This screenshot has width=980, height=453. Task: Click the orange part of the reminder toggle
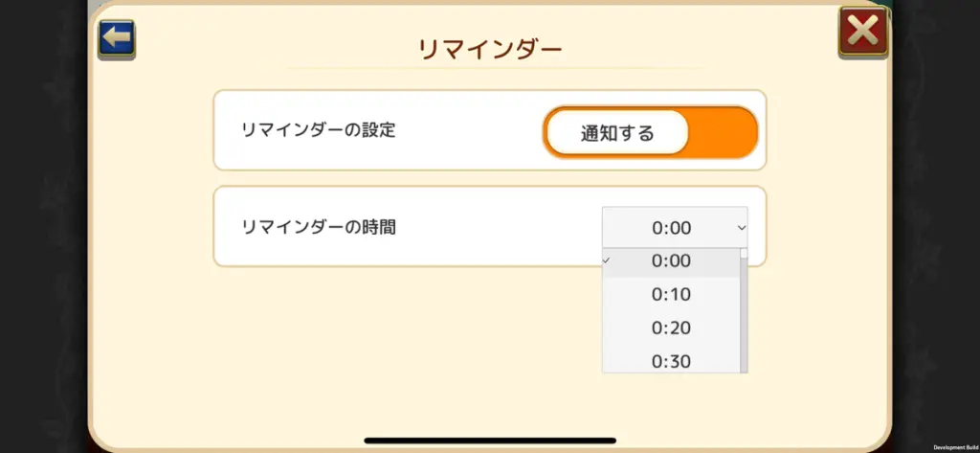724,133
